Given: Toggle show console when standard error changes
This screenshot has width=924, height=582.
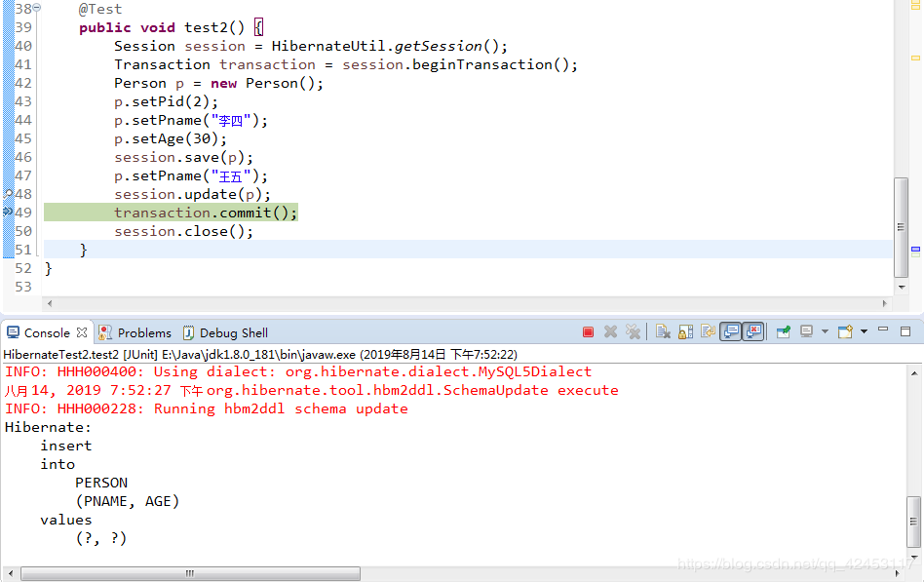Looking at the screenshot, I should tap(753, 332).
